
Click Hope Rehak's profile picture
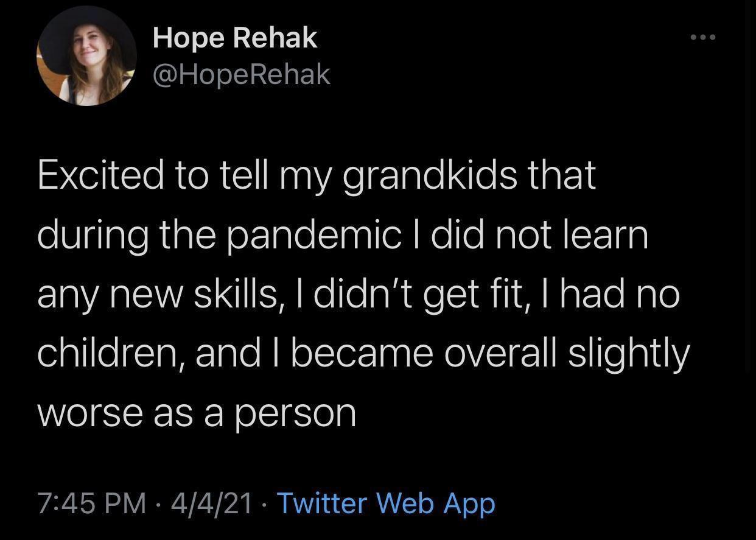[x=87, y=57]
